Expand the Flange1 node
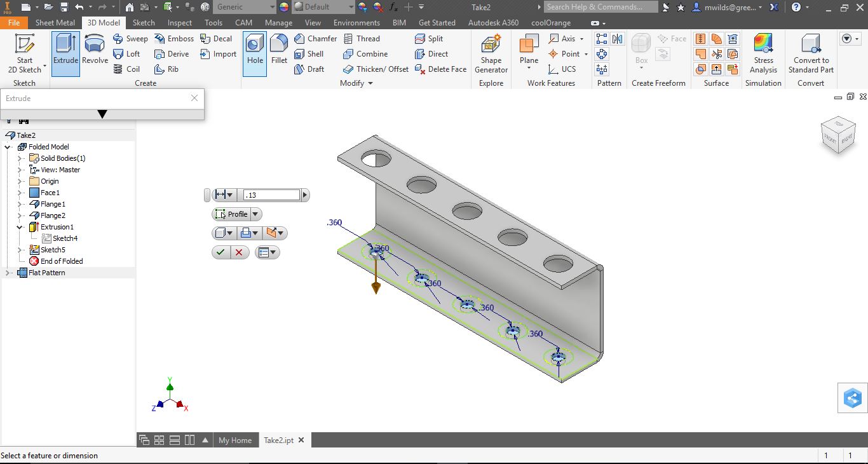Viewport: 868px width, 464px height. (20, 204)
